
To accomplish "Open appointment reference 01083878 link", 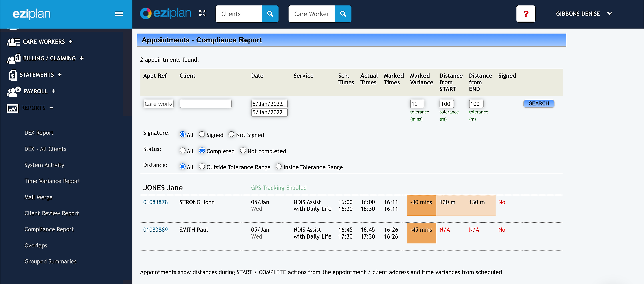I will pos(155,202).
